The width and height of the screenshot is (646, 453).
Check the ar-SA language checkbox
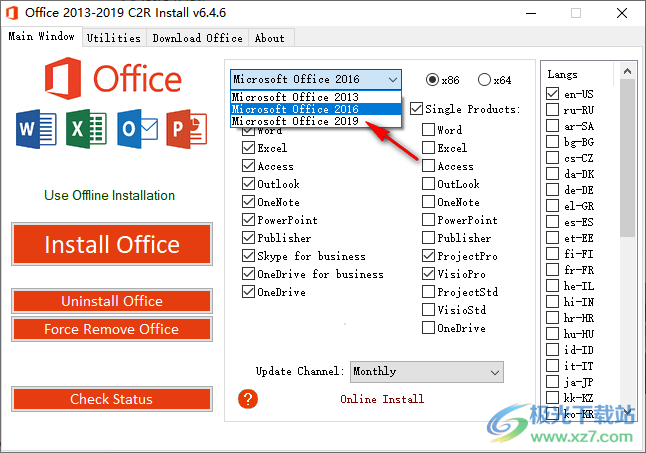pyautogui.click(x=552, y=126)
